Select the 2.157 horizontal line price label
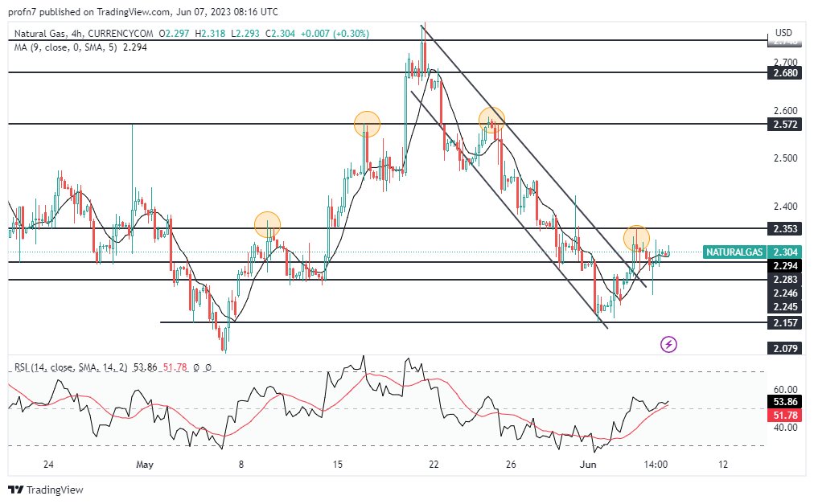 click(785, 323)
